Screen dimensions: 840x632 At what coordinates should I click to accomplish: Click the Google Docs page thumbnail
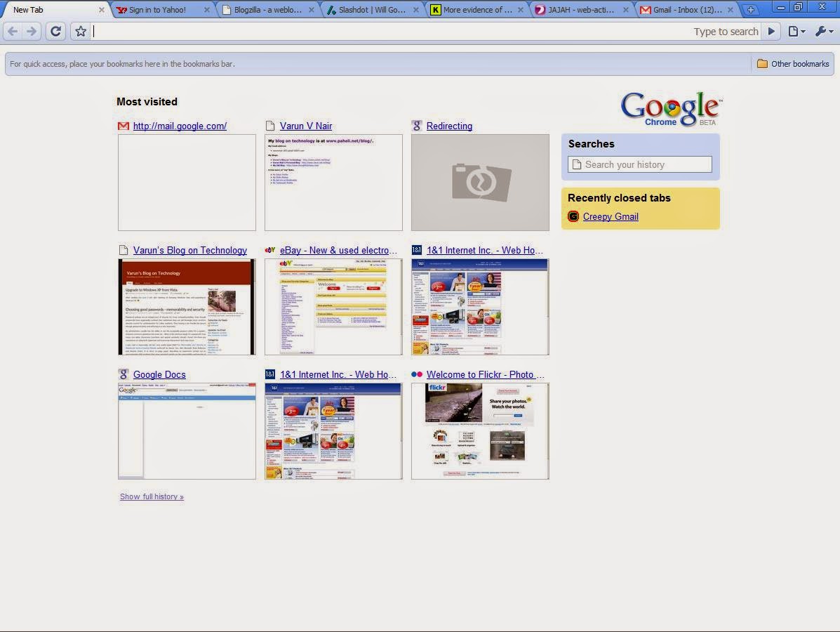(187, 431)
